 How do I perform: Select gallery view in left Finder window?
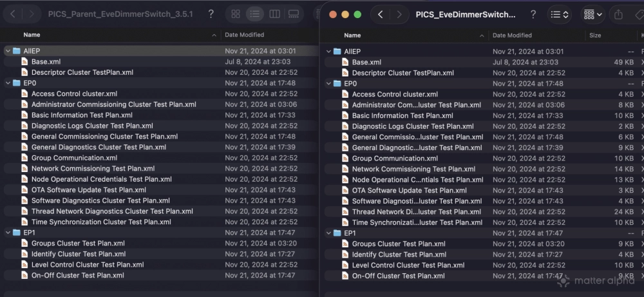point(294,14)
